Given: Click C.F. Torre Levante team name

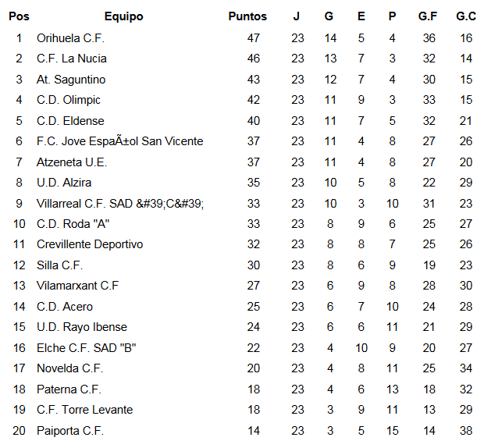Looking at the screenshot, I should click(85, 410).
